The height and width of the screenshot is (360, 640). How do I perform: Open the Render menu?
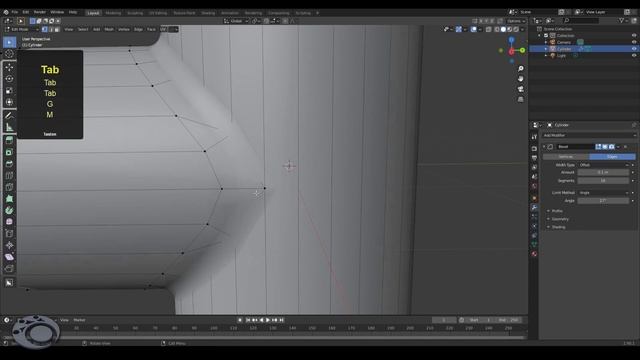[x=40, y=12]
